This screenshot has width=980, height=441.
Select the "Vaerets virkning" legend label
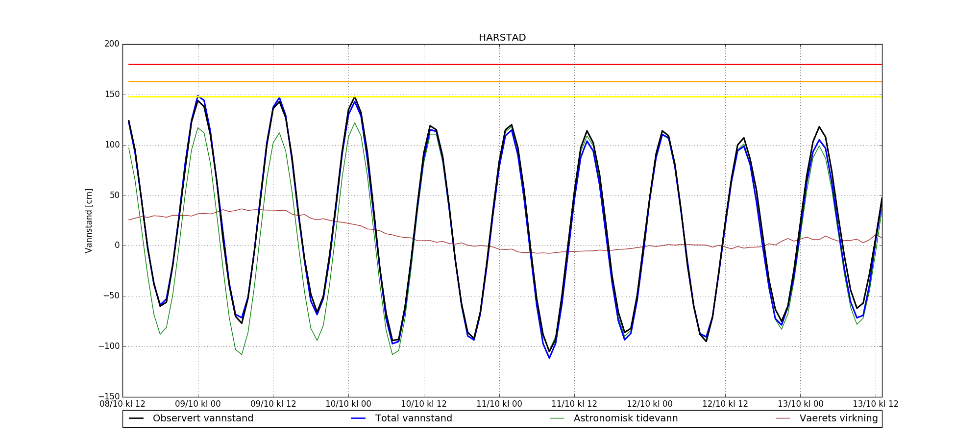(x=838, y=418)
